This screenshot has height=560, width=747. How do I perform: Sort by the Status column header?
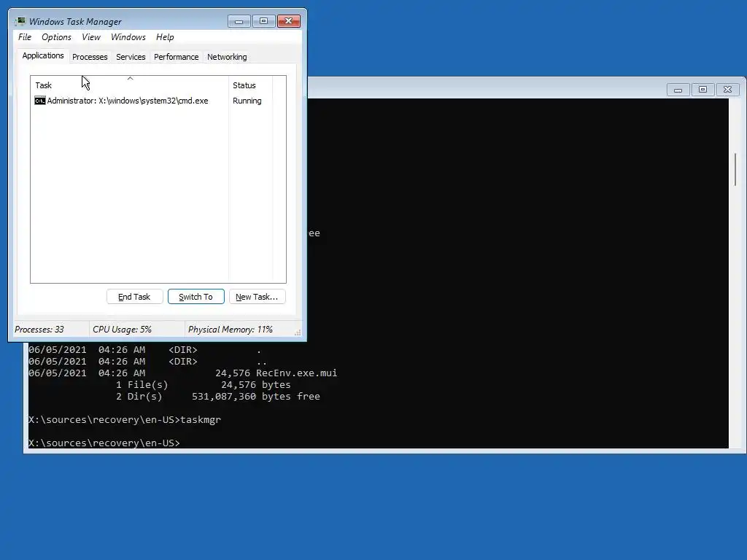tap(250, 85)
